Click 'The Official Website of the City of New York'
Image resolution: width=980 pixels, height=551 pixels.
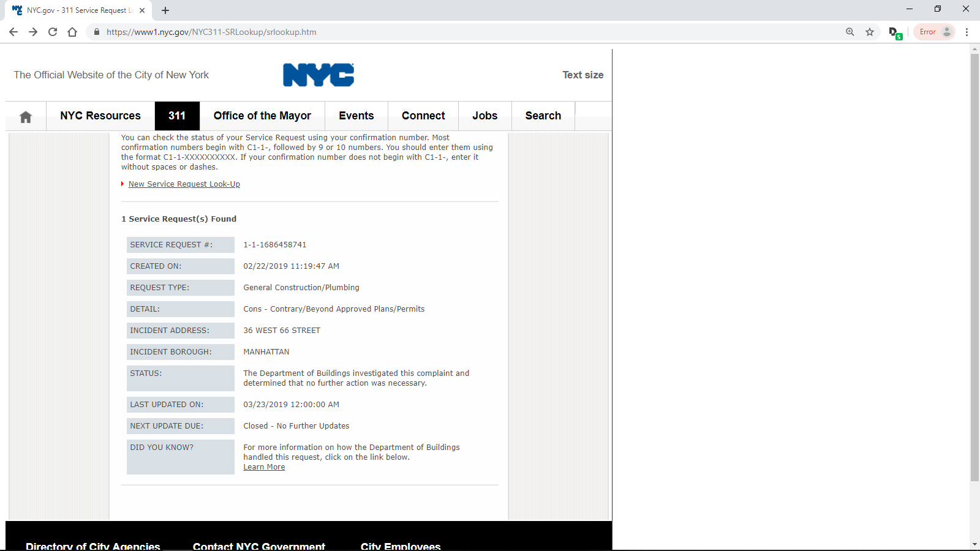pos(111,75)
